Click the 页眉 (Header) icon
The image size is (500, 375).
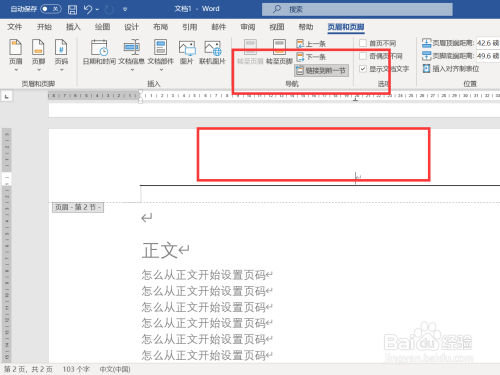(x=16, y=47)
